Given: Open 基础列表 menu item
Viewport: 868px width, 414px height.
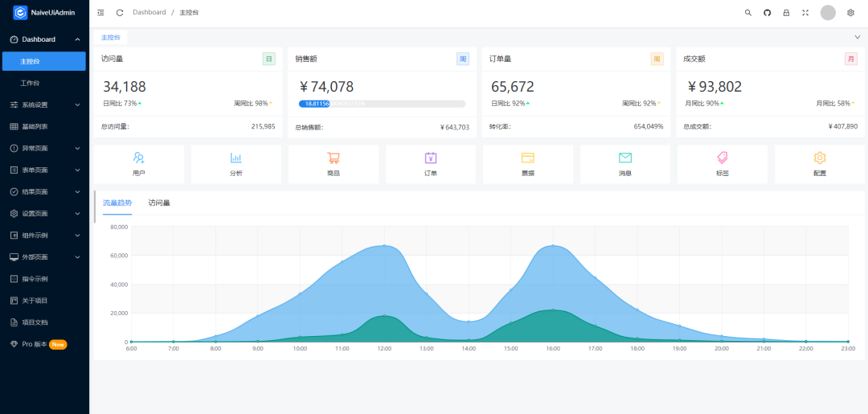Looking at the screenshot, I should (x=43, y=126).
